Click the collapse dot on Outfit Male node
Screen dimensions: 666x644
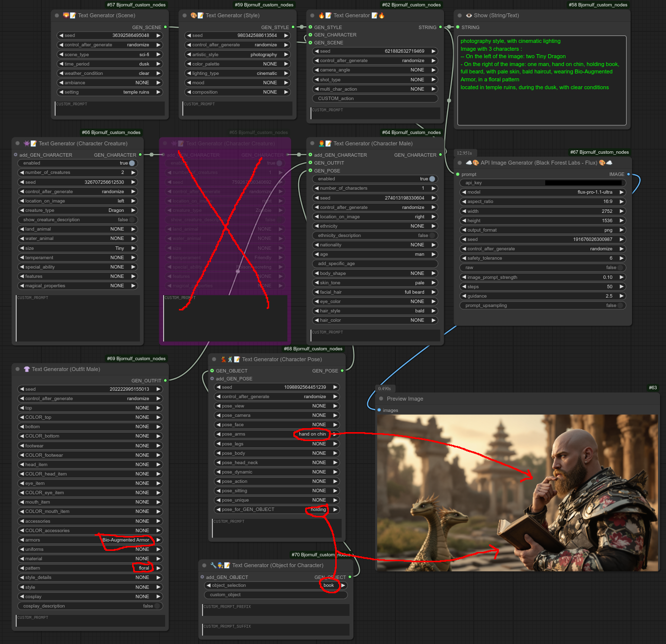18,369
